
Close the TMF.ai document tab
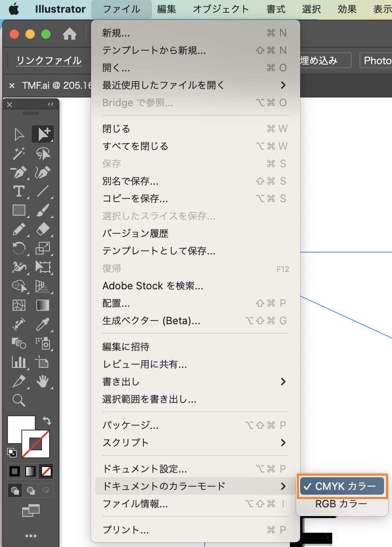[x=12, y=86]
